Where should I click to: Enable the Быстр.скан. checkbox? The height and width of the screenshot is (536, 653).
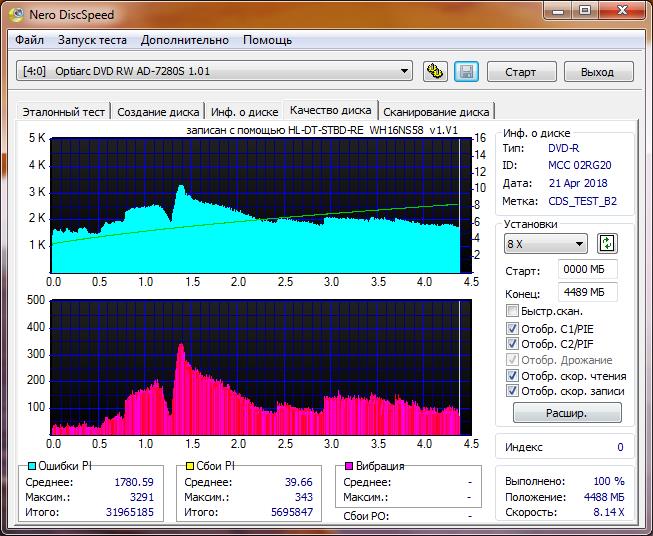pyautogui.click(x=513, y=311)
